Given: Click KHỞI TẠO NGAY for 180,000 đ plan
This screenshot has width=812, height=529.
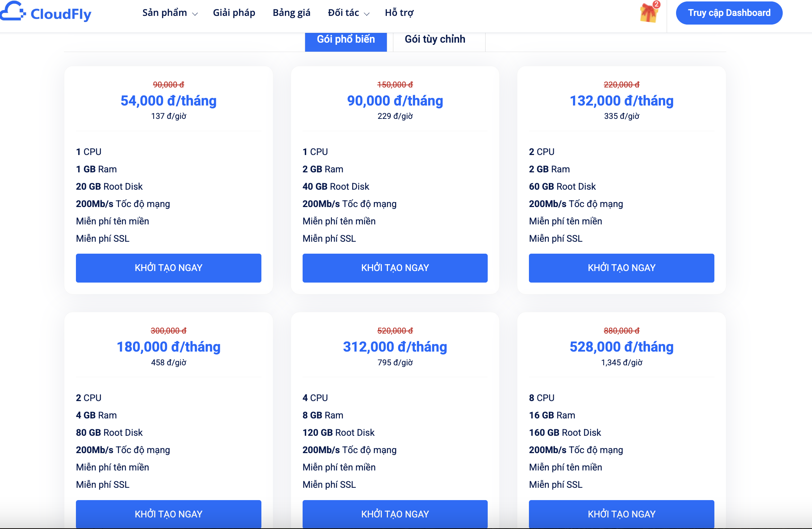Looking at the screenshot, I should 168,514.
